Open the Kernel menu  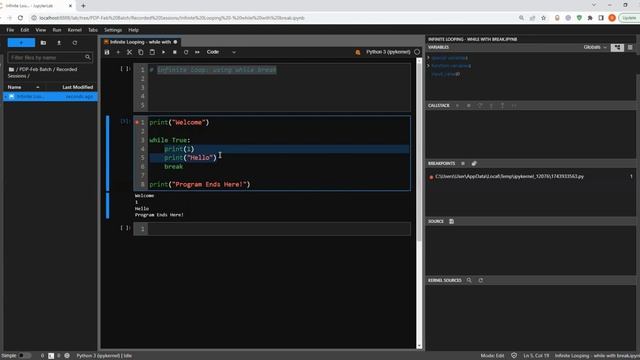75,30
